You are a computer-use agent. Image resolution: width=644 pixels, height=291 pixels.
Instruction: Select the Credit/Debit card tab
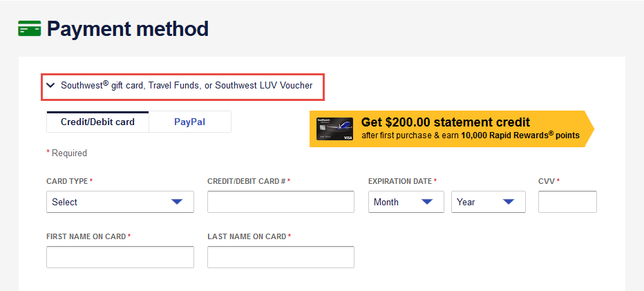[97, 122]
